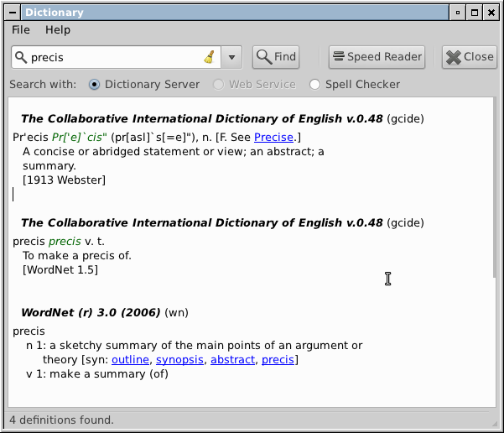This screenshot has height=433, width=504.
Task: Choose the Web Service search option
Action: [218, 85]
